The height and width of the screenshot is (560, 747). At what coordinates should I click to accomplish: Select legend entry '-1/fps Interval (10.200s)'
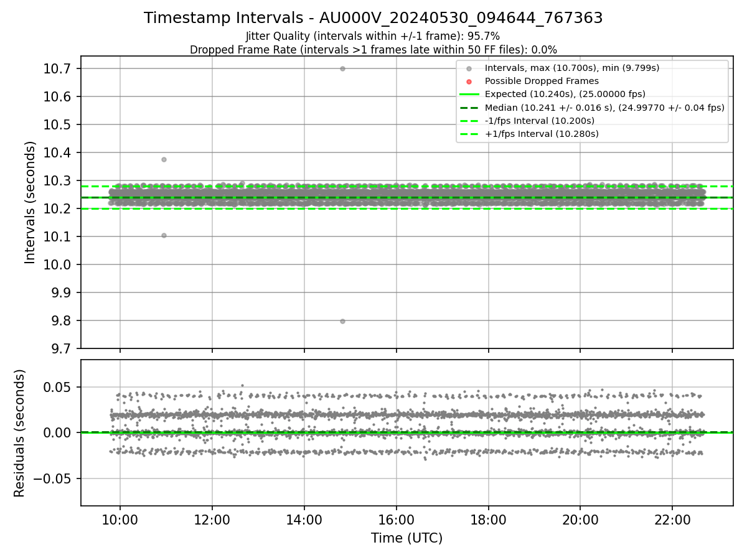coord(540,121)
